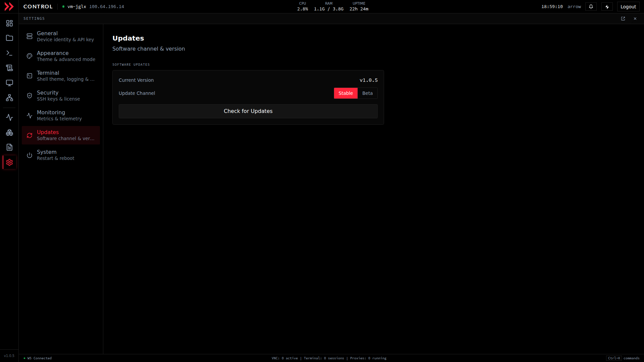Image resolution: width=644 pixels, height=362 pixels.
Task: Click the vm-jglx host name
Action: click(77, 7)
